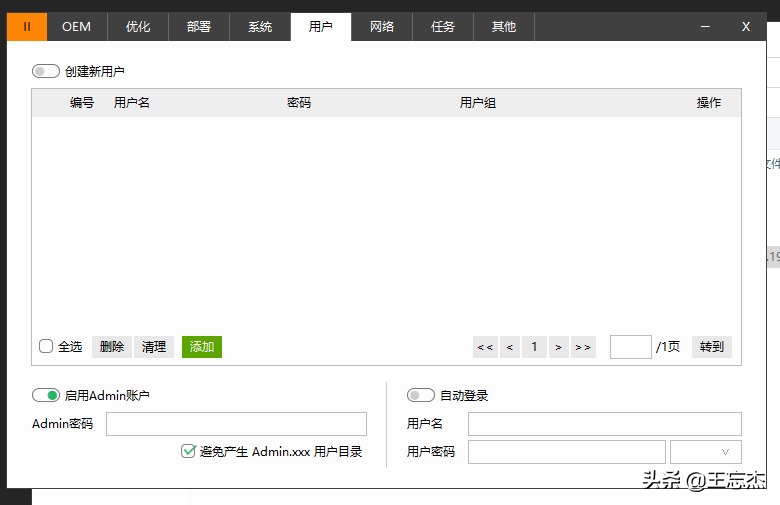Click the 用户名 column header
The width and height of the screenshot is (780, 505).
tap(131, 102)
